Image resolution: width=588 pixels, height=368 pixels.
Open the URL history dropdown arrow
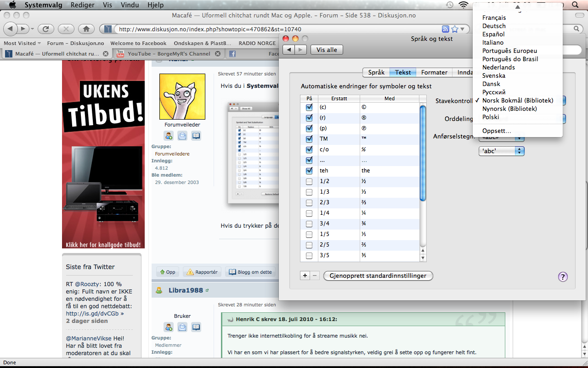pyautogui.click(x=462, y=29)
